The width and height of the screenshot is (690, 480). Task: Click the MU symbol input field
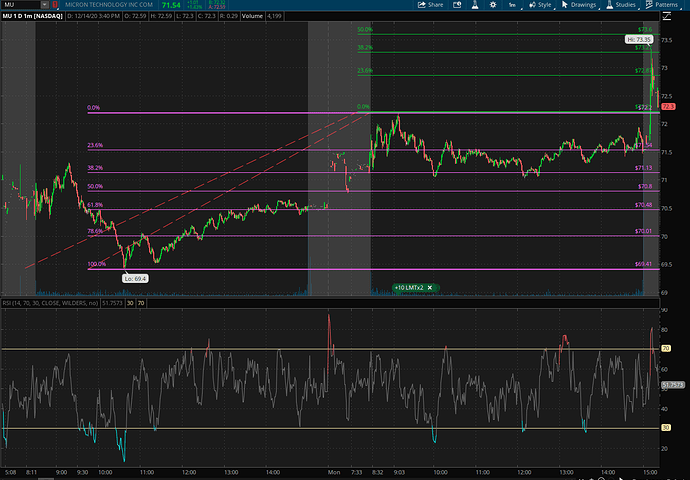[x=22, y=5]
